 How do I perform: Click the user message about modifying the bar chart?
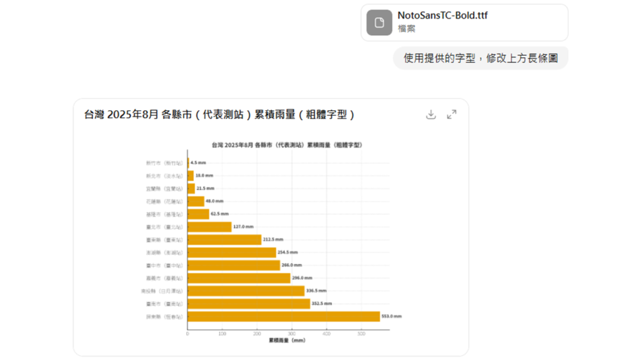pos(480,59)
